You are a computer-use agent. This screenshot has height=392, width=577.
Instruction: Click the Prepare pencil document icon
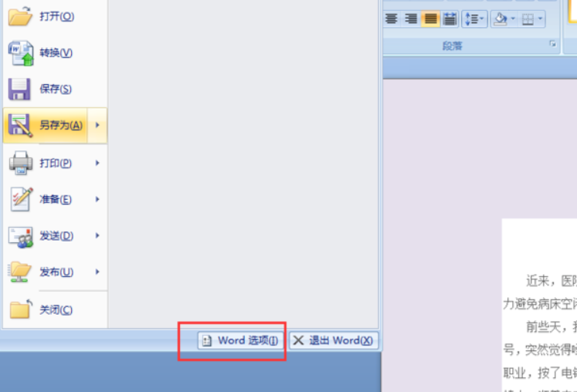point(22,199)
